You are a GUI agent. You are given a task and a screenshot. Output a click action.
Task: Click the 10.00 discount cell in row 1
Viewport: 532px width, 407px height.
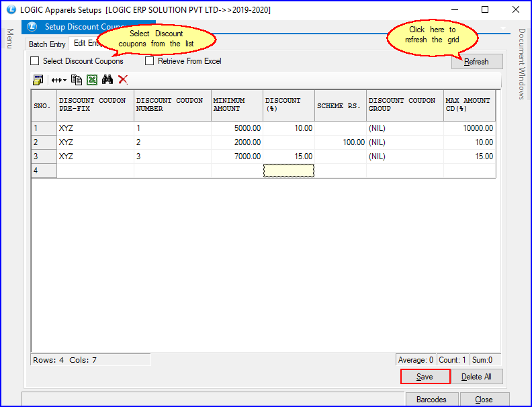pos(289,128)
